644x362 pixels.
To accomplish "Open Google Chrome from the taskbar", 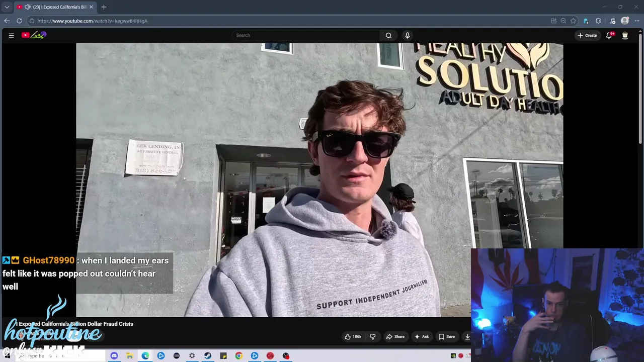I will (x=239, y=356).
